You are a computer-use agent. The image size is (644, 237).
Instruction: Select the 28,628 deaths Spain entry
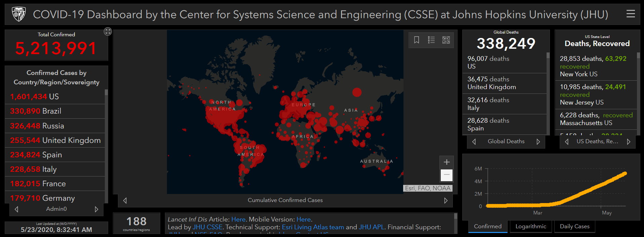coord(505,124)
